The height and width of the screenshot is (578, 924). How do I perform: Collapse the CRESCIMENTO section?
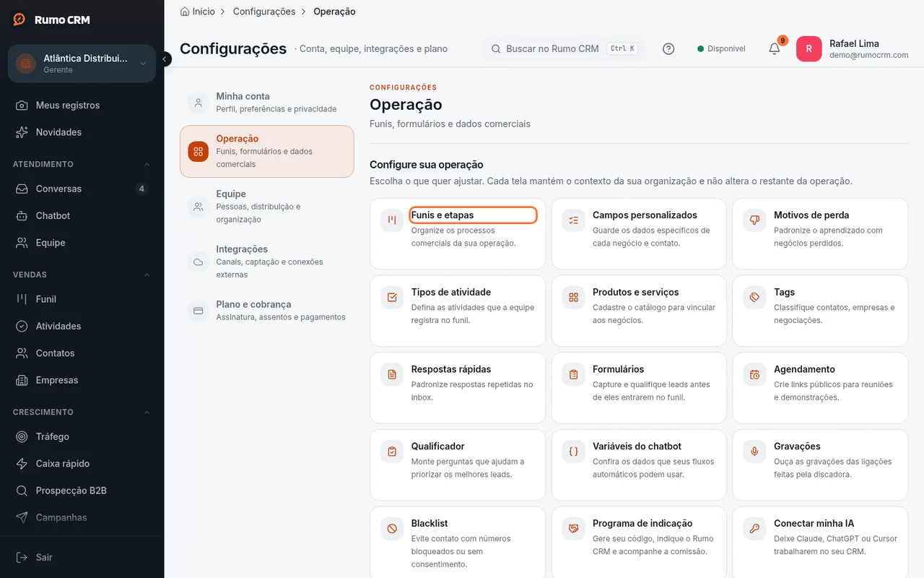147,412
